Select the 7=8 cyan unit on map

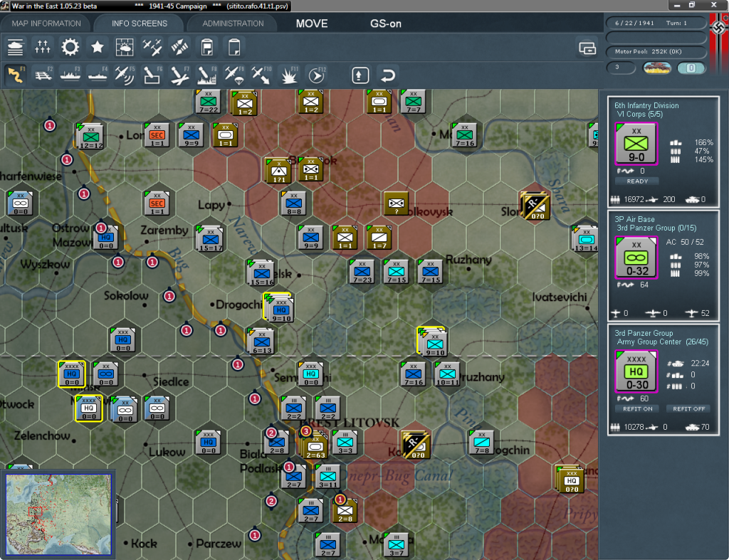point(482,443)
